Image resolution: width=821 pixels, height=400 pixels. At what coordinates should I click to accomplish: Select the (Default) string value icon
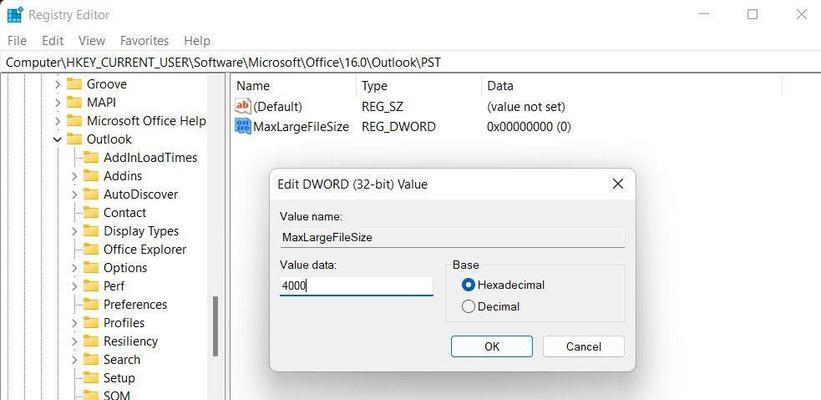click(x=243, y=106)
